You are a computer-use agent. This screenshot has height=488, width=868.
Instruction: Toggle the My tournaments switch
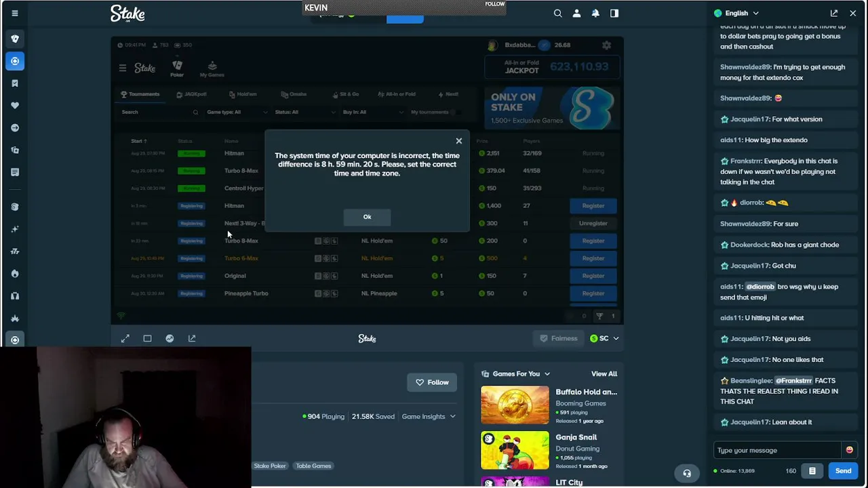tap(456, 113)
